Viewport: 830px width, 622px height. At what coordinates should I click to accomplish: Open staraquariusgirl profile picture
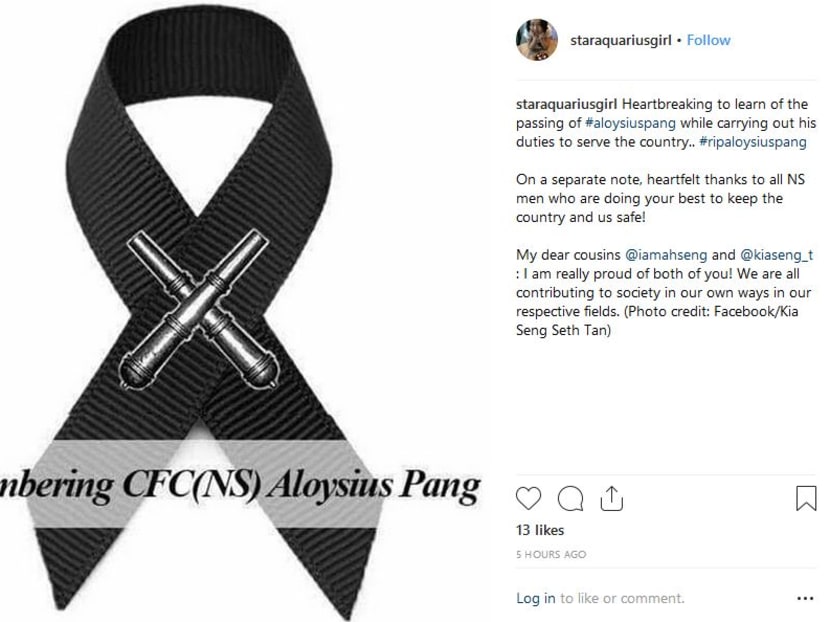[x=537, y=40]
